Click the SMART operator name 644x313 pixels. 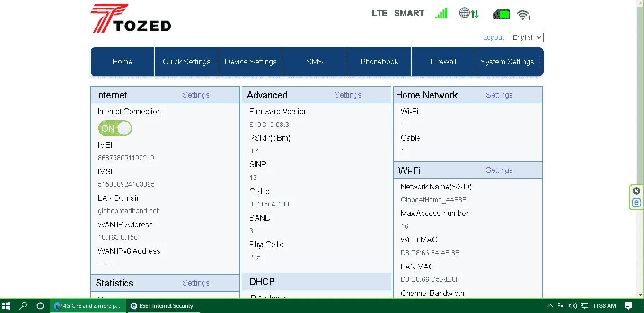click(x=409, y=13)
